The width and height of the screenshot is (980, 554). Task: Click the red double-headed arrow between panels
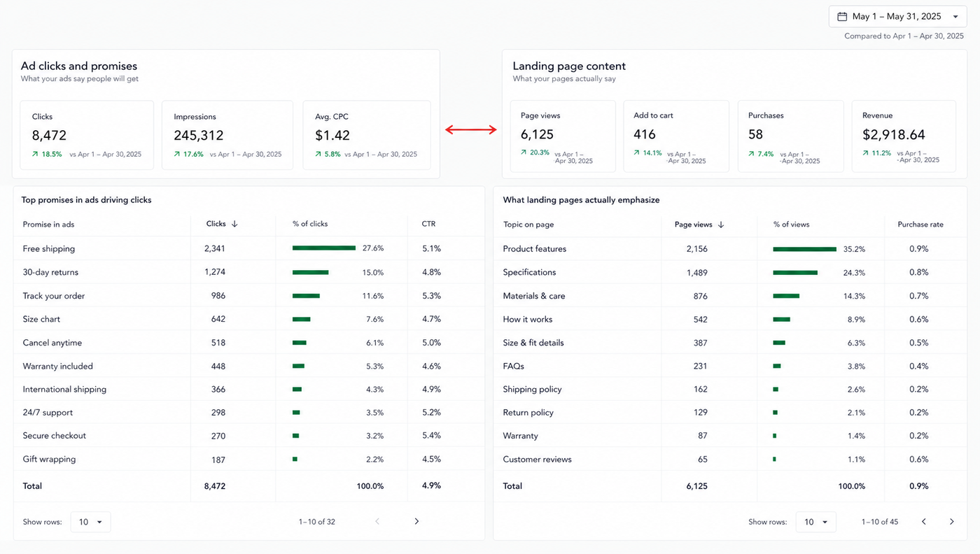[471, 129]
